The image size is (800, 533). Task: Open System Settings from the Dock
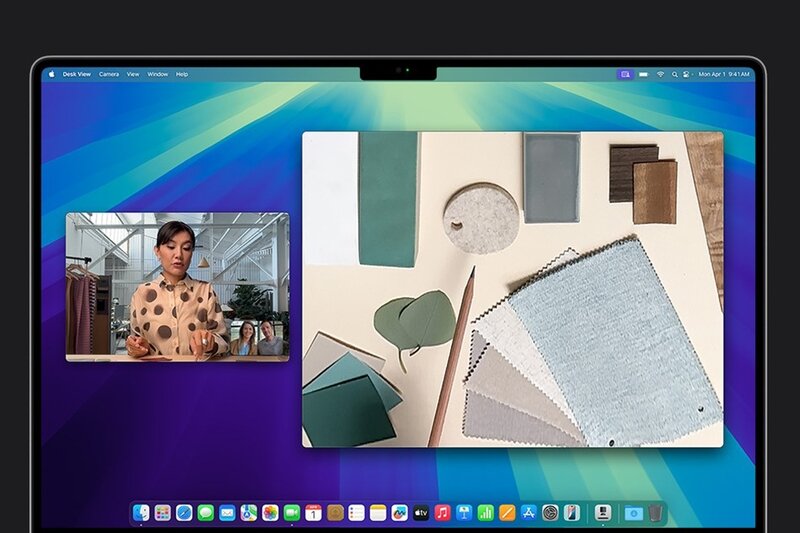[550, 513]
